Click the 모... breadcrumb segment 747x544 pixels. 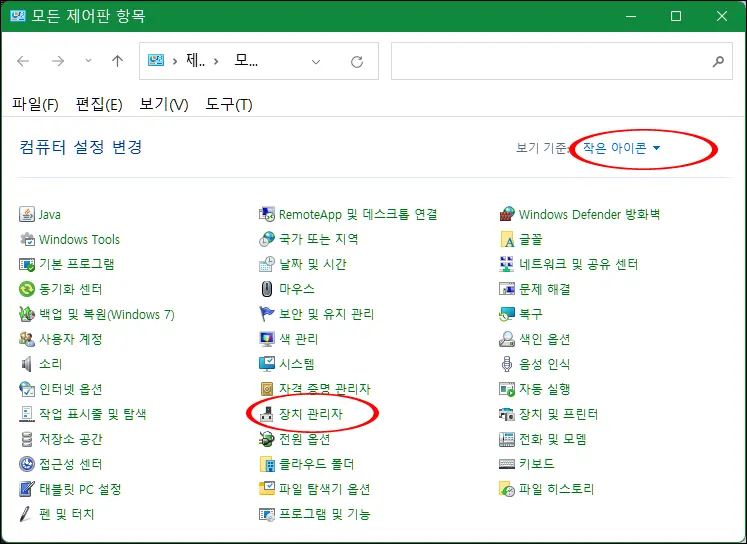[x=246, y=60]
